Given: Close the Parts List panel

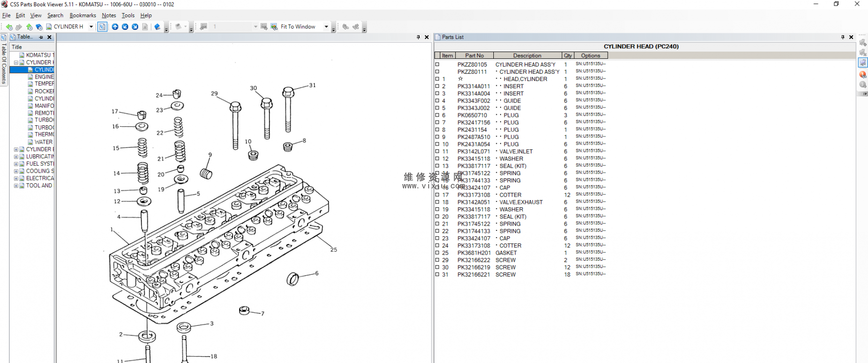Looking at the screenshot, I should 851,37.
